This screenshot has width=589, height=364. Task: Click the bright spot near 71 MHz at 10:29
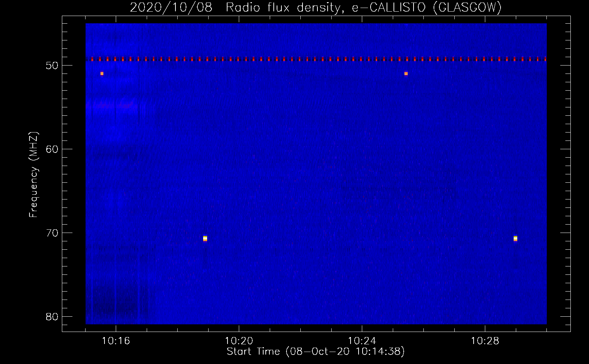pos(515,238)
